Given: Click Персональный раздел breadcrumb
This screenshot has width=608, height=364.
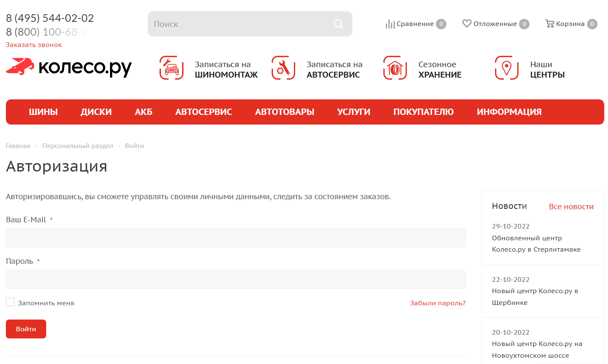Looking at the screenshot, I should pyautogui.click(x=78, y=146).
